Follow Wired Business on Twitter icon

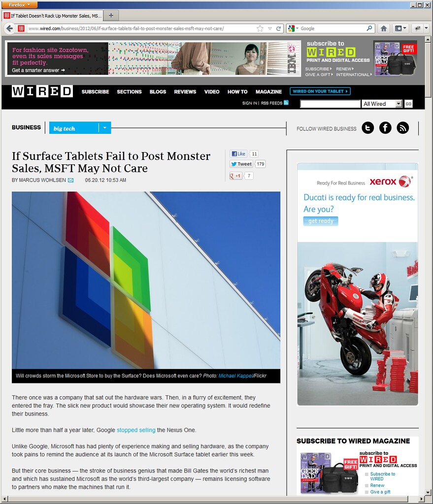(x=367, y=128)
